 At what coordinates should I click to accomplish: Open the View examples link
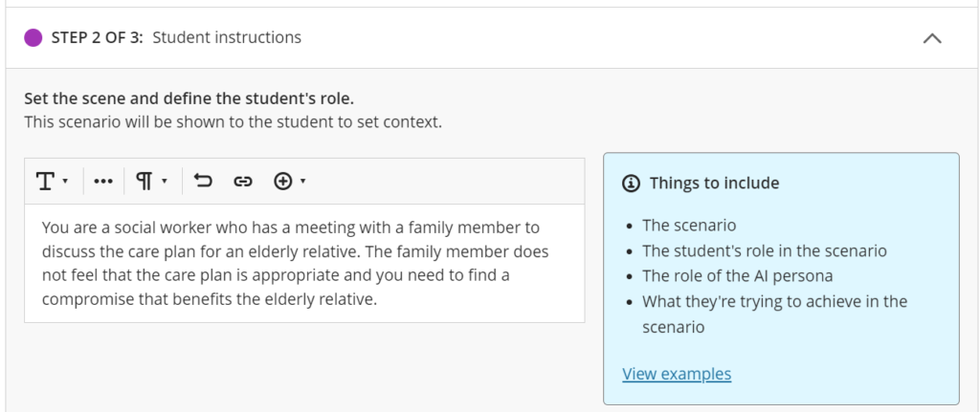(x=677, y=374)
